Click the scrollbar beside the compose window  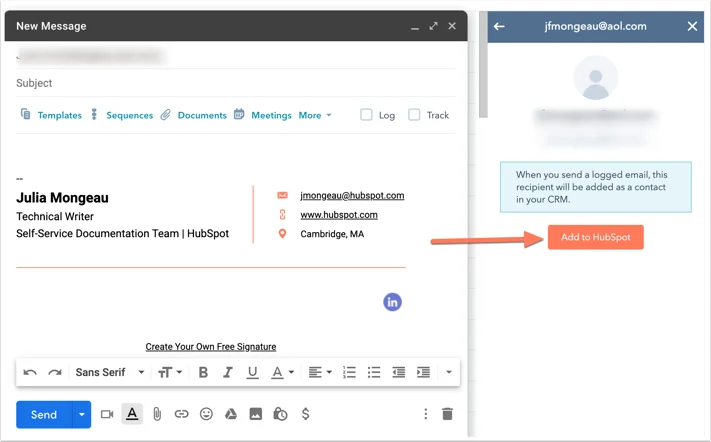pos(483,64)
